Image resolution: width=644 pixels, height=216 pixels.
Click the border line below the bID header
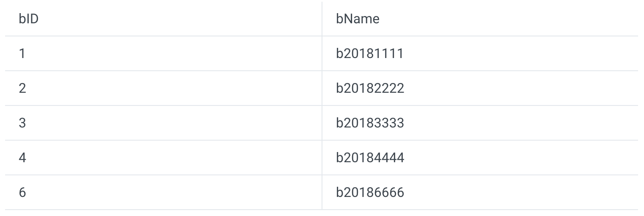[x=163, y=36]
